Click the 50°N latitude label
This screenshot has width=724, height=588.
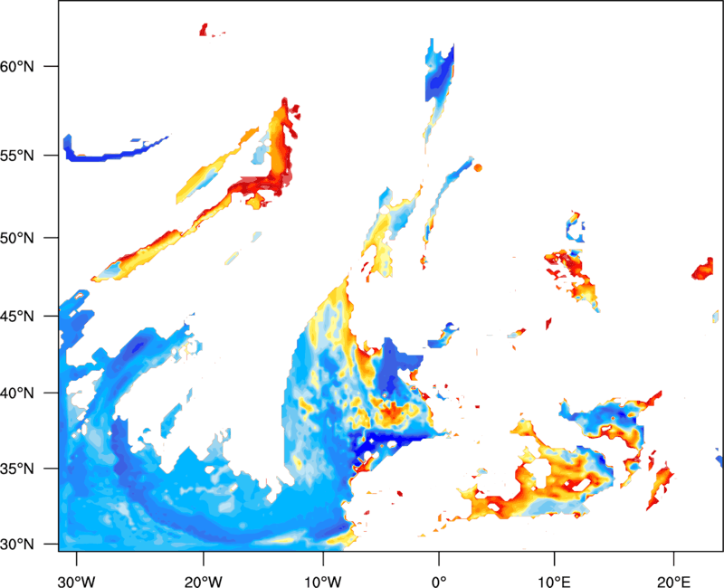(x=17, y=238)
